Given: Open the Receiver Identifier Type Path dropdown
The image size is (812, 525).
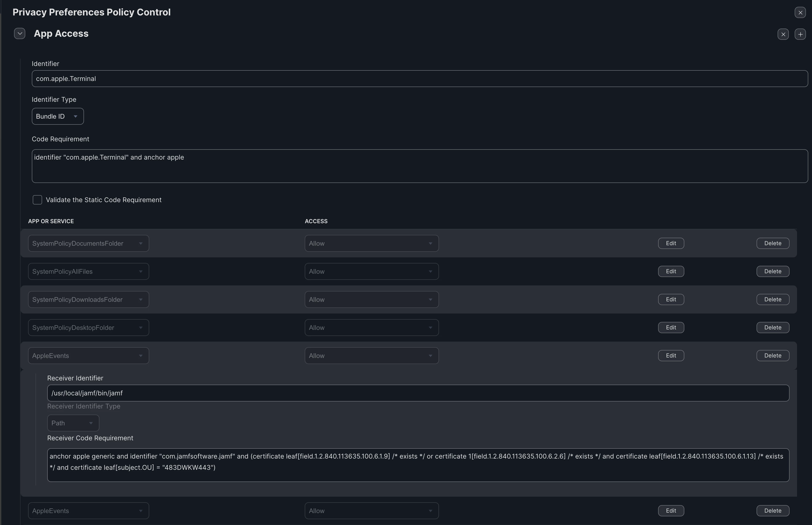Looking at the screenshot, I should pos(73,423).
